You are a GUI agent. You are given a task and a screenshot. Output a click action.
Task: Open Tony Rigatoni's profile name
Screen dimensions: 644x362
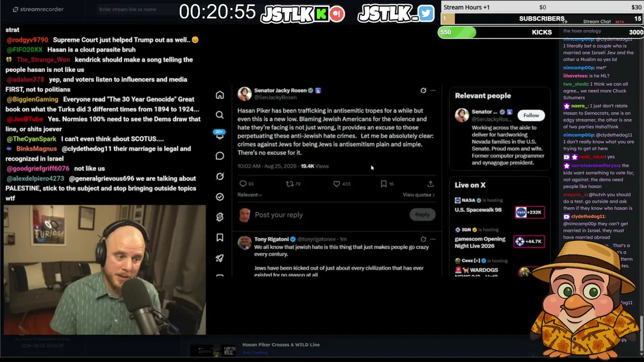tap(271, 239)
